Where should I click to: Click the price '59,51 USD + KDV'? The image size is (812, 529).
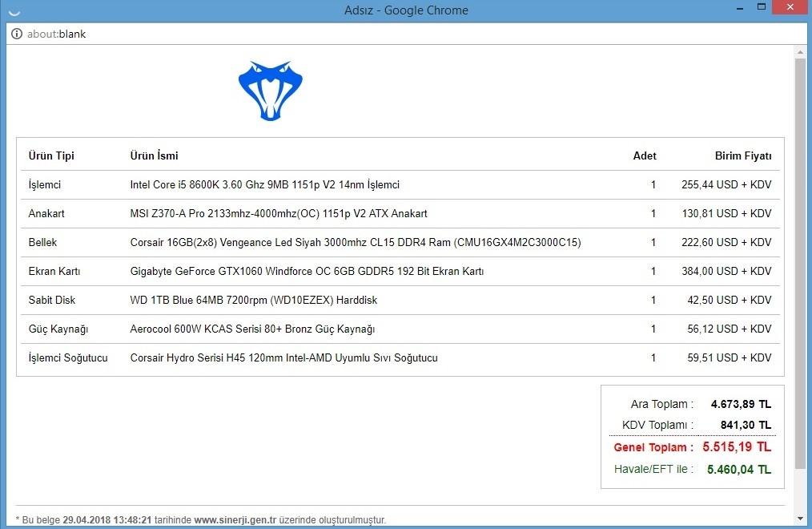[730, 358]
